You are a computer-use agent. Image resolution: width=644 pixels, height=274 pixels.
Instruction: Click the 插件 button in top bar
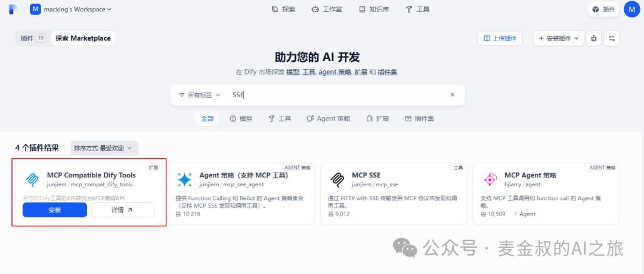tap(603, 9)
